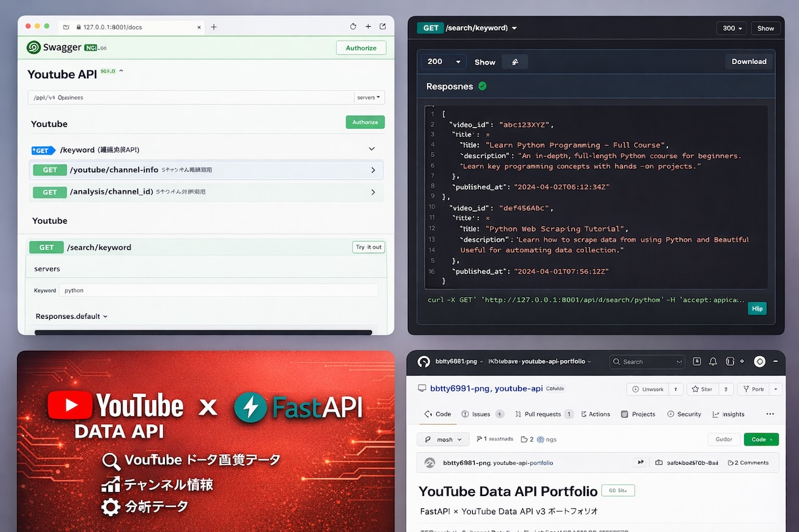Click the YouTube play logo in banner
Viewport: 799px width, 532px height.
pos(70,406)
